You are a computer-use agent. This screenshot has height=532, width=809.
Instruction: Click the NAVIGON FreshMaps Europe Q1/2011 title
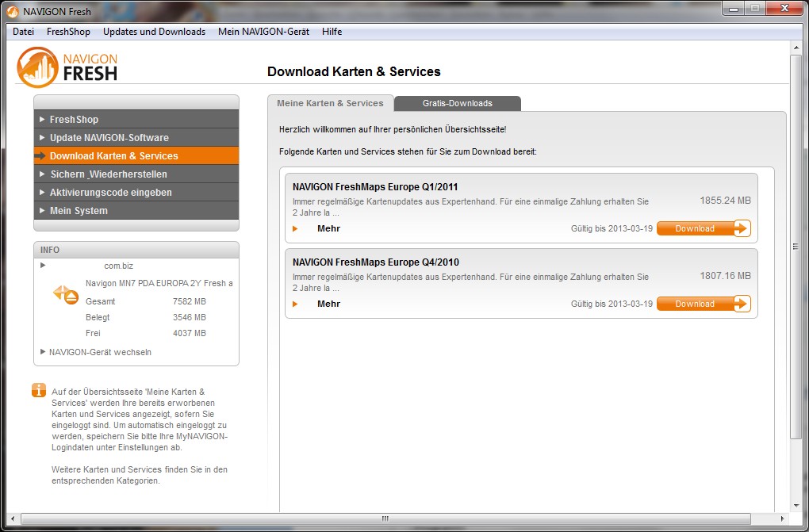coord(375,187)
